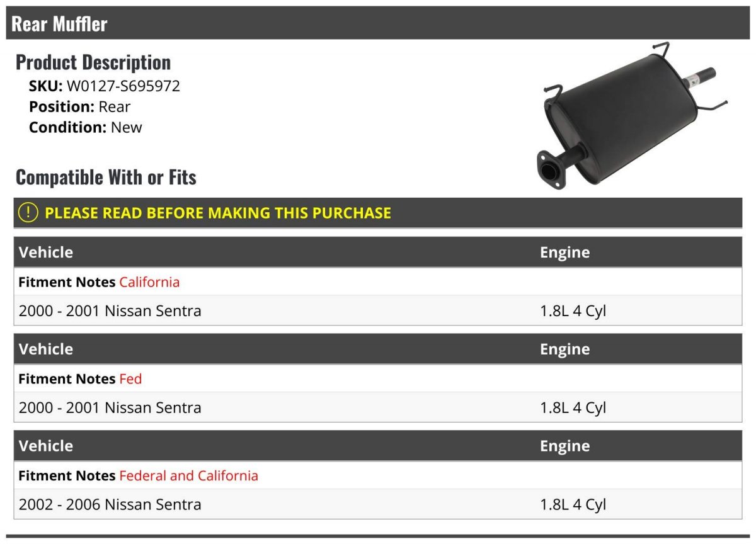
Task: Select the Condition: New text
Action: (x=86, y=127)
